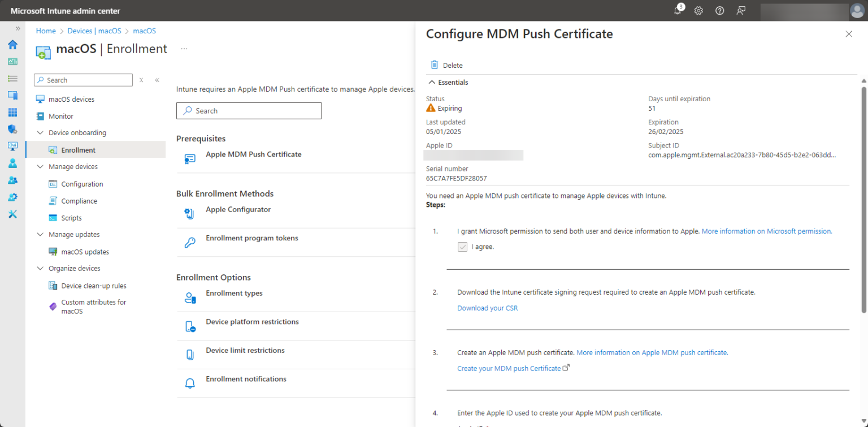Collapse Manage updates group
This screenshot has height=427, width=868.
40,235
